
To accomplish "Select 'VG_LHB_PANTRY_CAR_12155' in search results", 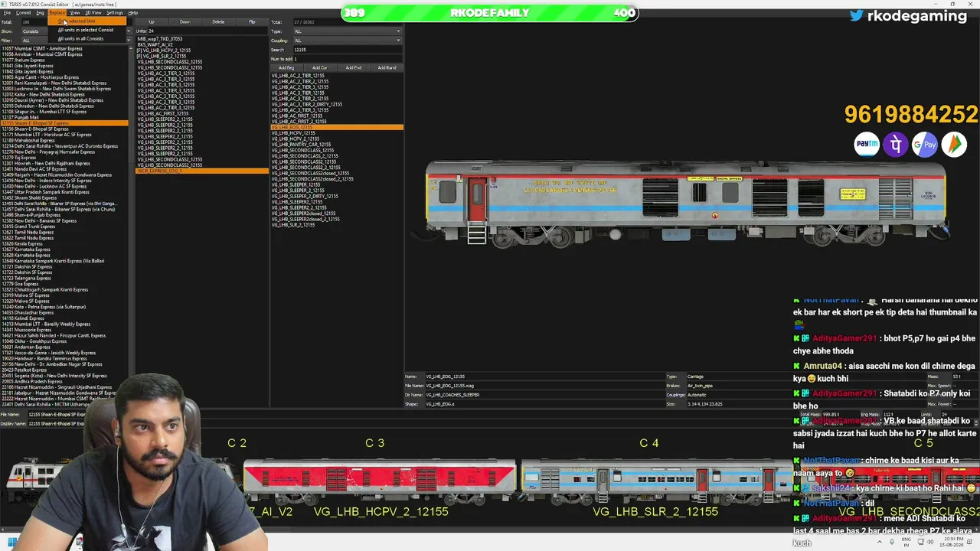I will (301, 145).
